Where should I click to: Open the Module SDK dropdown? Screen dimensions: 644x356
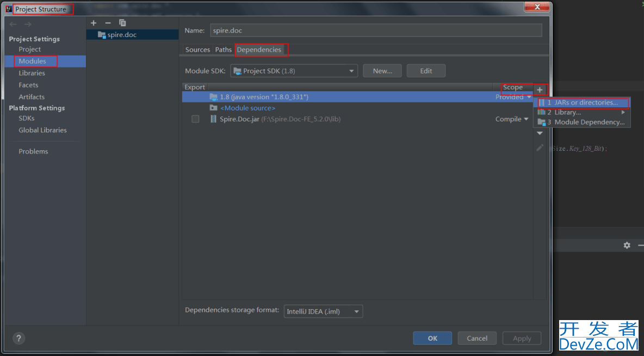294,71
